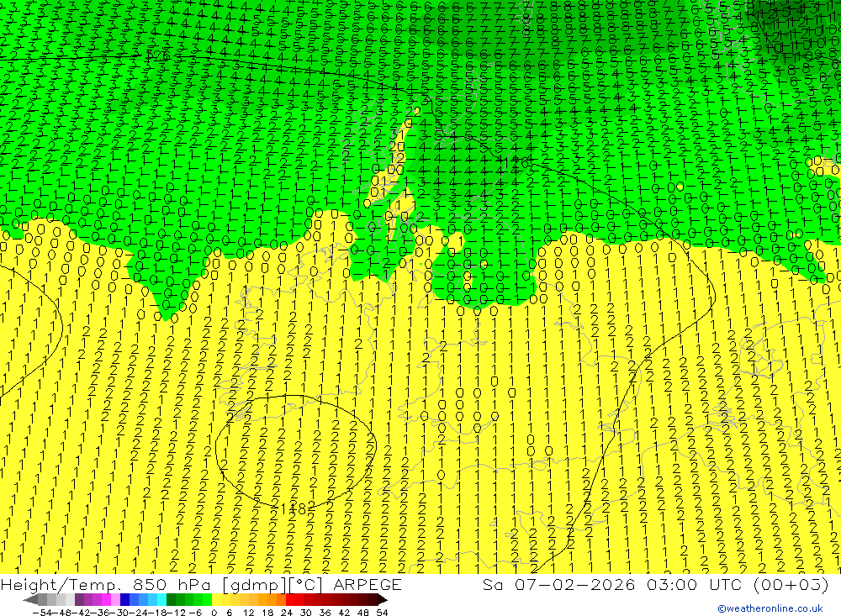Click the left gray arrow end of the legend

(x=30, y=599)
